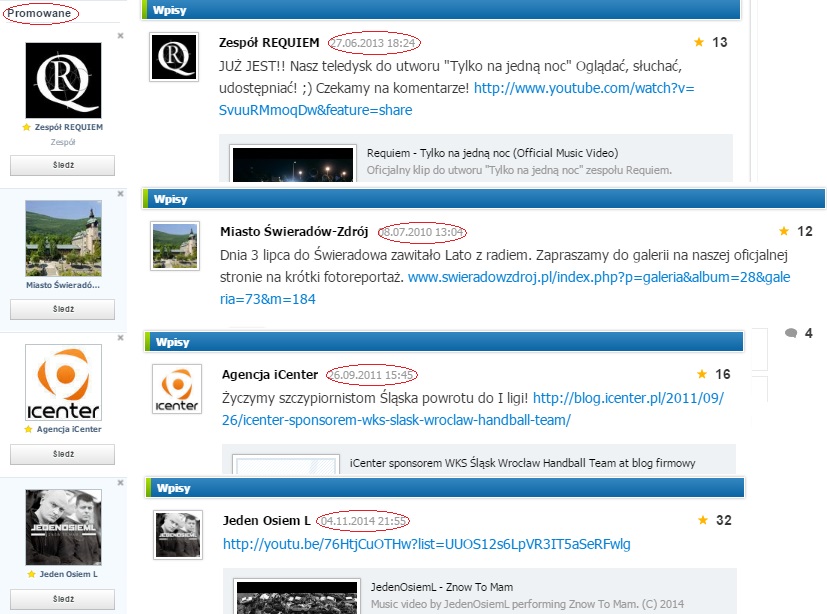Click the comment count '4'

(x=809, y=333)
